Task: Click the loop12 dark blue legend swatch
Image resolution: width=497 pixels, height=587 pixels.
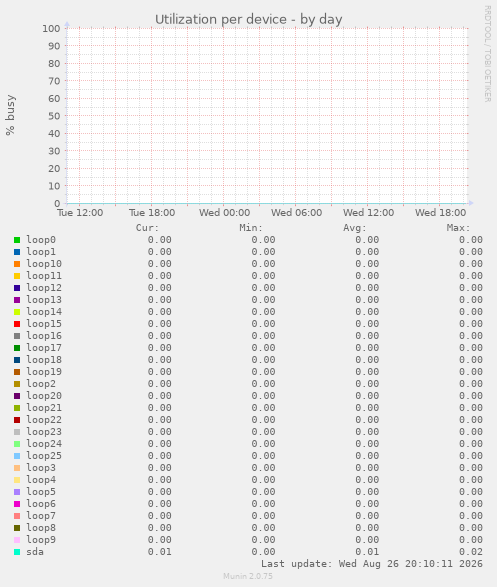Action: click(17, 288)
